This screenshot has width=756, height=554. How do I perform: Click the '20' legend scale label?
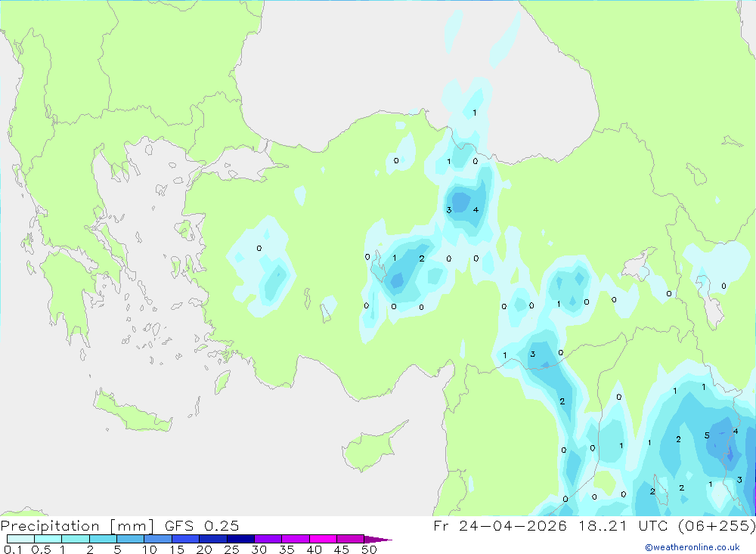click(204, 549)
